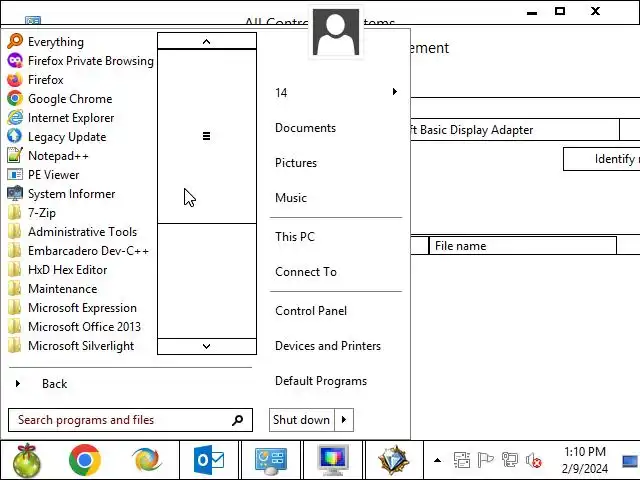The width and height of the screenshot is (640, 480).
Task: Expand the Microsoft Silverlight folder
Action: coord(71,346)
